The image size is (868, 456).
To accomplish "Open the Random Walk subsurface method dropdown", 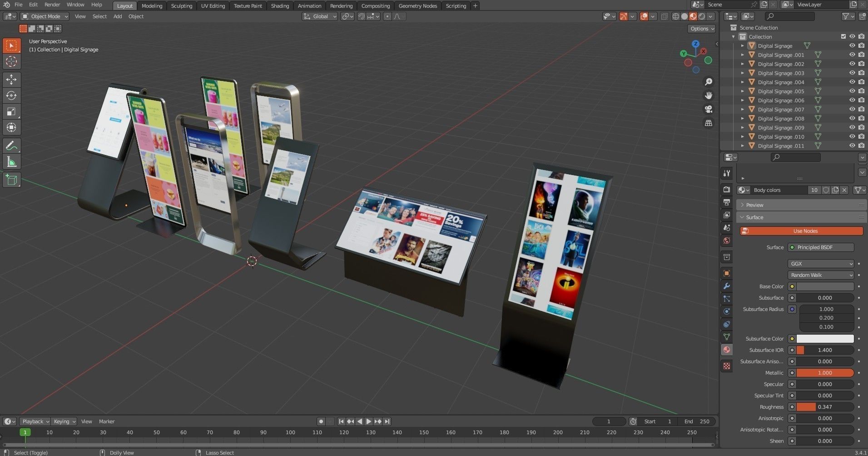I will point(821,275).
